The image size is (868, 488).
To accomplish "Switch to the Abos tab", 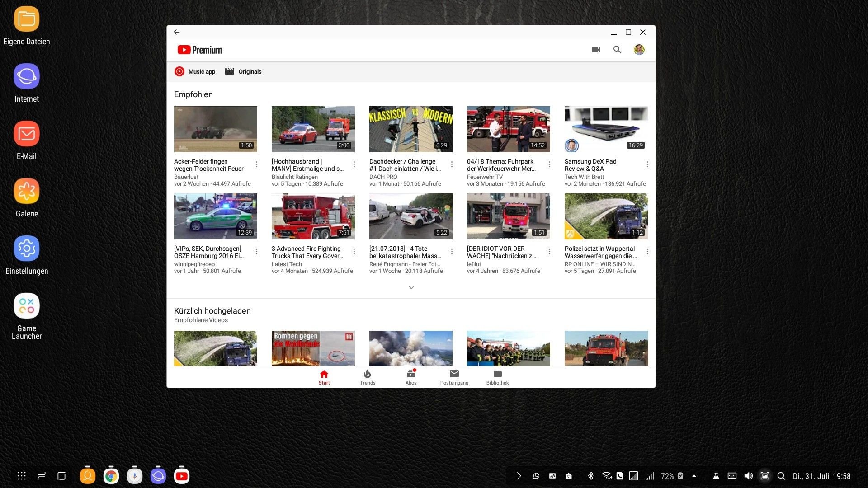I will [411, 377].
